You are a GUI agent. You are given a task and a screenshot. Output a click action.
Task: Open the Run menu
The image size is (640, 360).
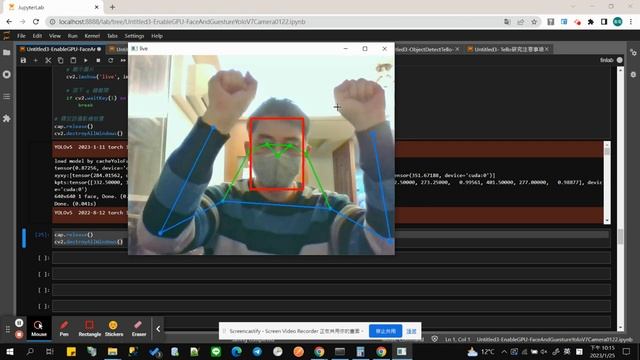tap(73, 36)
